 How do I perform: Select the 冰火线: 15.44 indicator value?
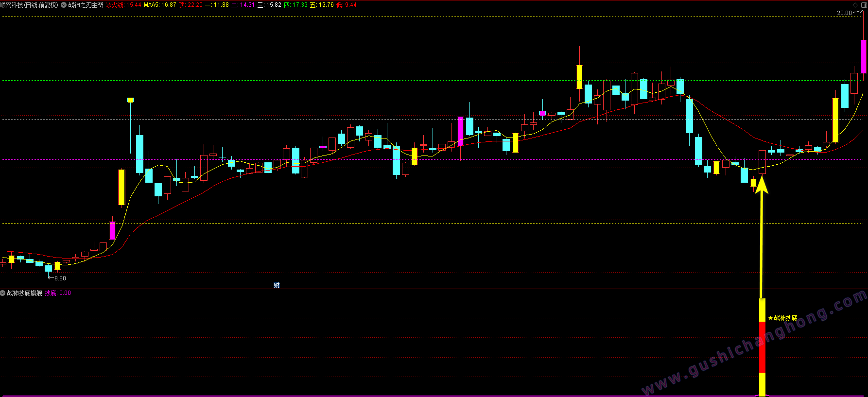click(x=123, y=5)
